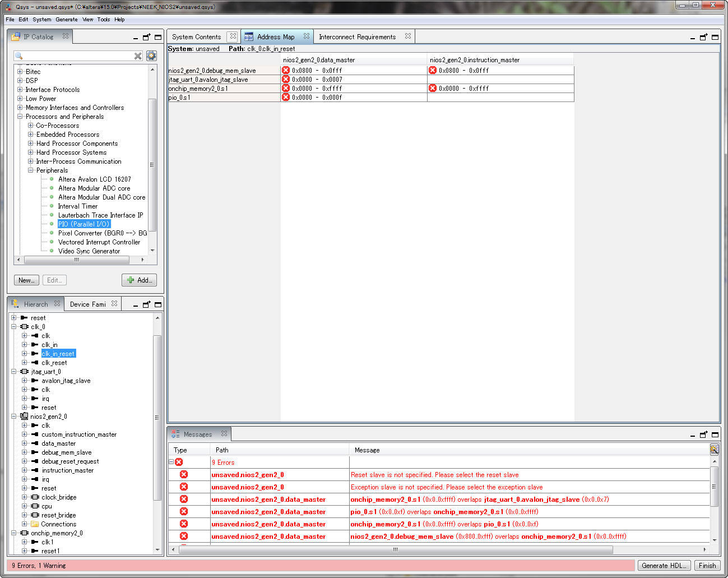Collapse the 9 Errors group in Messages
Viewport: 728px width, 578px height.
(171, 462)
